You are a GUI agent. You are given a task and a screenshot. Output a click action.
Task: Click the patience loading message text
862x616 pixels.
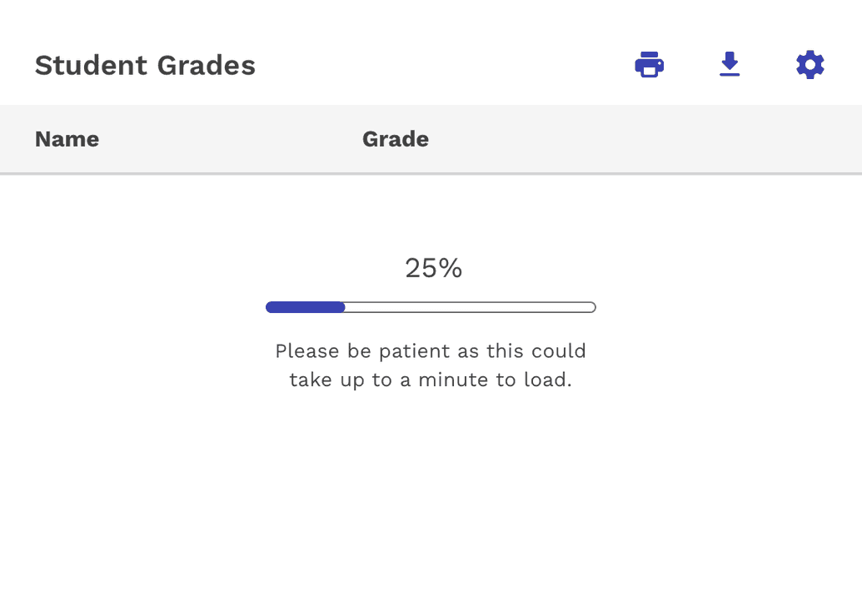[430, 365]
